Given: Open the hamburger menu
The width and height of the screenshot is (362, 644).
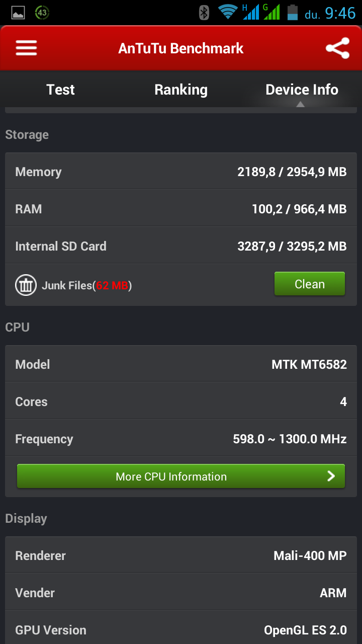Looking at the screenshot, I should (x=26, y=48).
